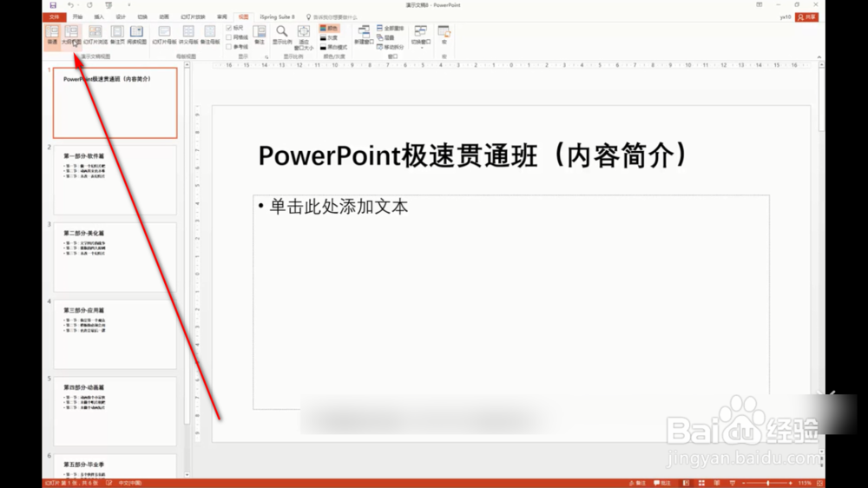Click the zoom slider handle
The image size is (868, 488).
768,483
